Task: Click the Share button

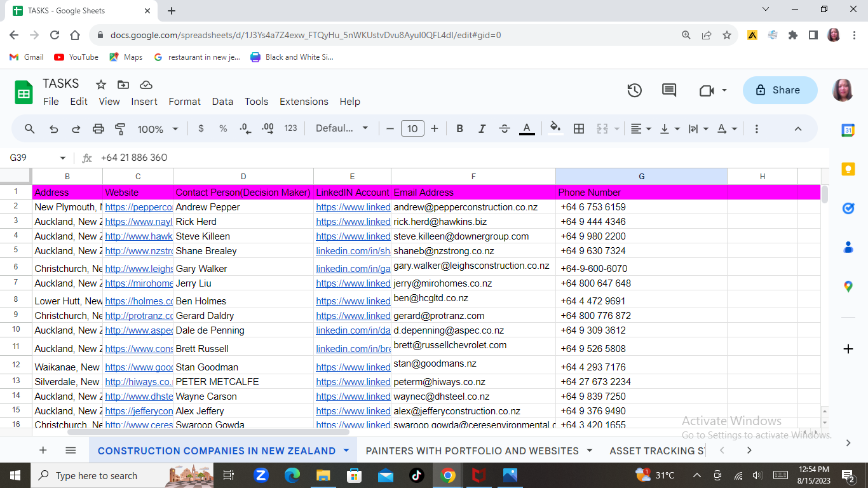Action: pos(780,90)
